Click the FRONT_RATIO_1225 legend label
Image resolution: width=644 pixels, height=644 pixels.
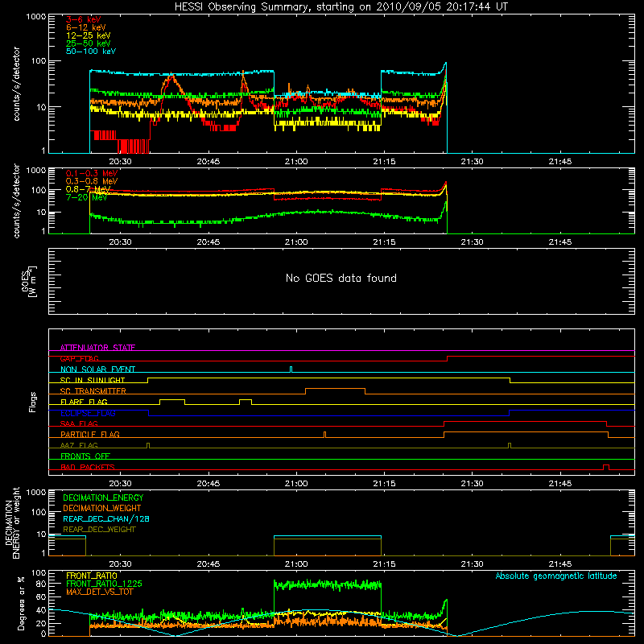coord(104,584)
